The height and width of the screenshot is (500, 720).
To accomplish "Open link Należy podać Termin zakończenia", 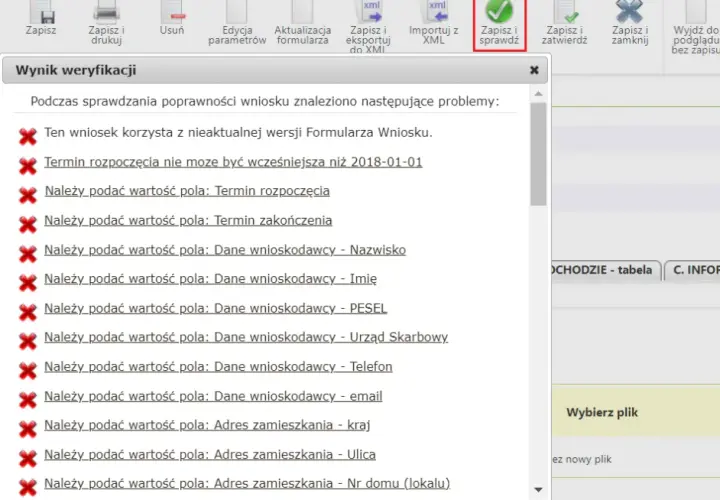I will pos(188,220).
